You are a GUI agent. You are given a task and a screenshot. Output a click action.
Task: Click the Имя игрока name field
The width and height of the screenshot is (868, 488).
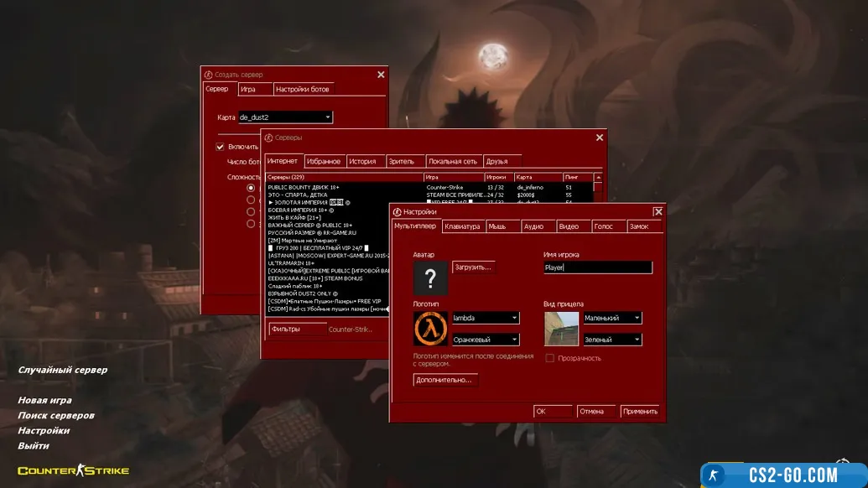coord(597,267)
